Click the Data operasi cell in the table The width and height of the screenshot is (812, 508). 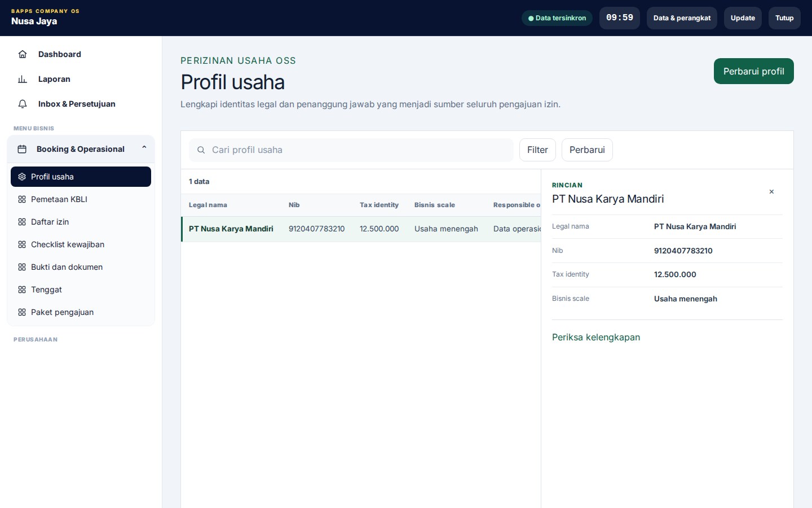pyautogui.click(x=517, y=229)
